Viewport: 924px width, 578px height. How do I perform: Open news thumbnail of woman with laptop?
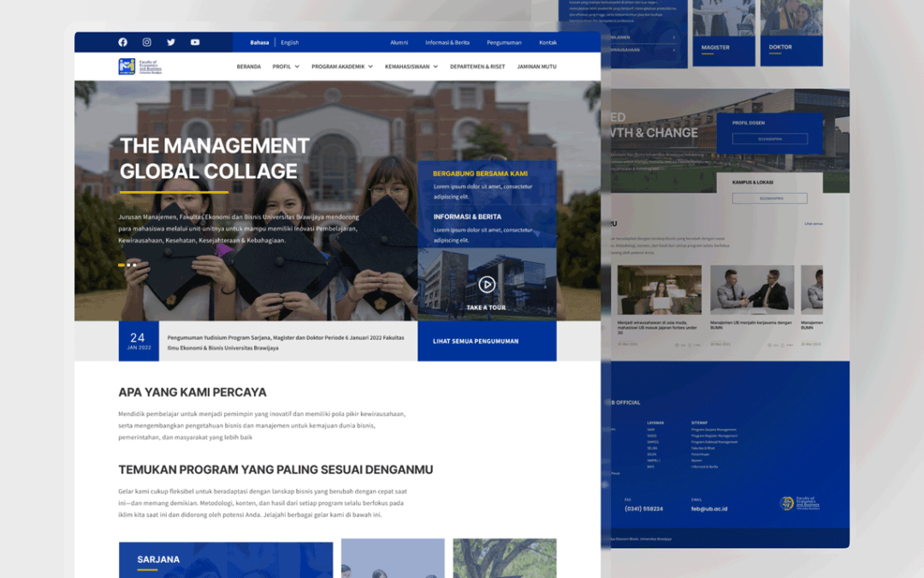pyautogui.click(x=660, y=289)
